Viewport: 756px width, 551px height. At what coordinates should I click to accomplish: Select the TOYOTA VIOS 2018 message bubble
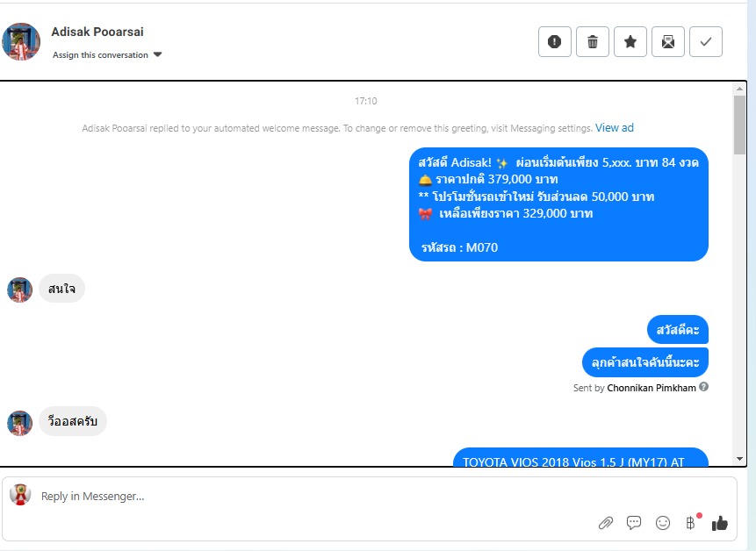[580, 457]
